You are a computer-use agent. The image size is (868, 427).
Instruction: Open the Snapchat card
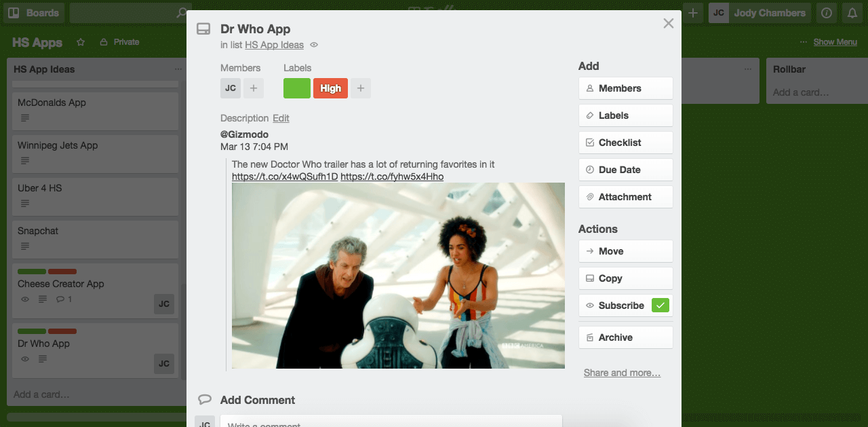(96, 240)
